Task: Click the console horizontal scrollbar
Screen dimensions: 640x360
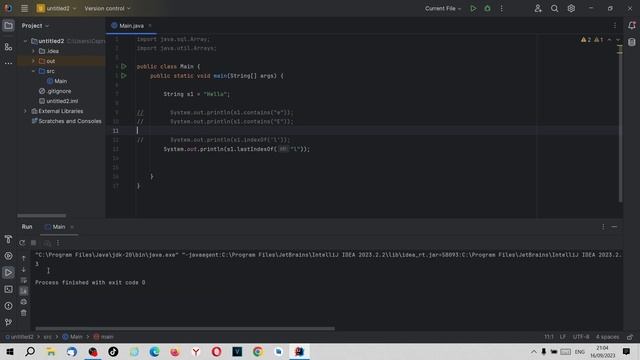Action: 185,328
